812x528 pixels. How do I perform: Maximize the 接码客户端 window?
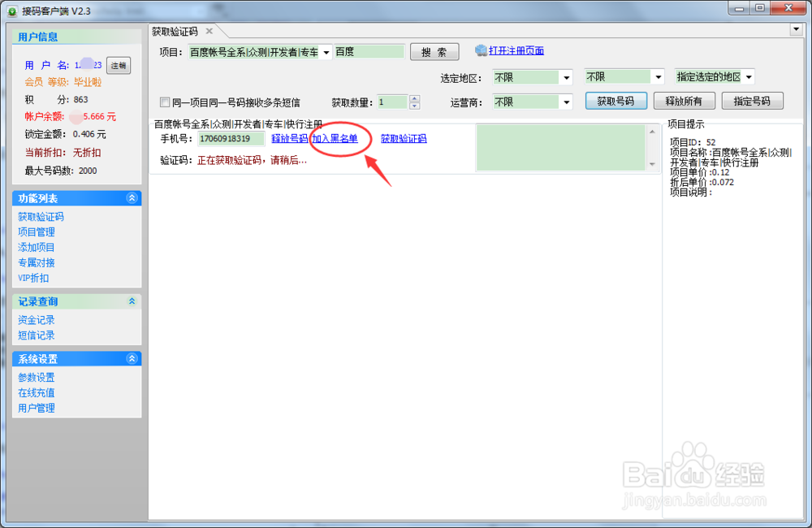(x=760, y=8)
